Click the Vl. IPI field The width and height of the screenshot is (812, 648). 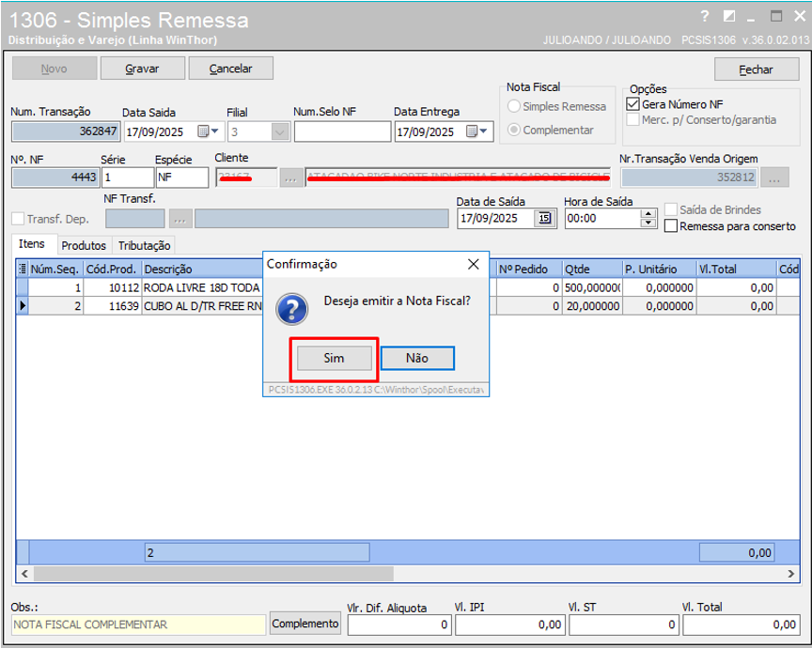tap(510, 625)
